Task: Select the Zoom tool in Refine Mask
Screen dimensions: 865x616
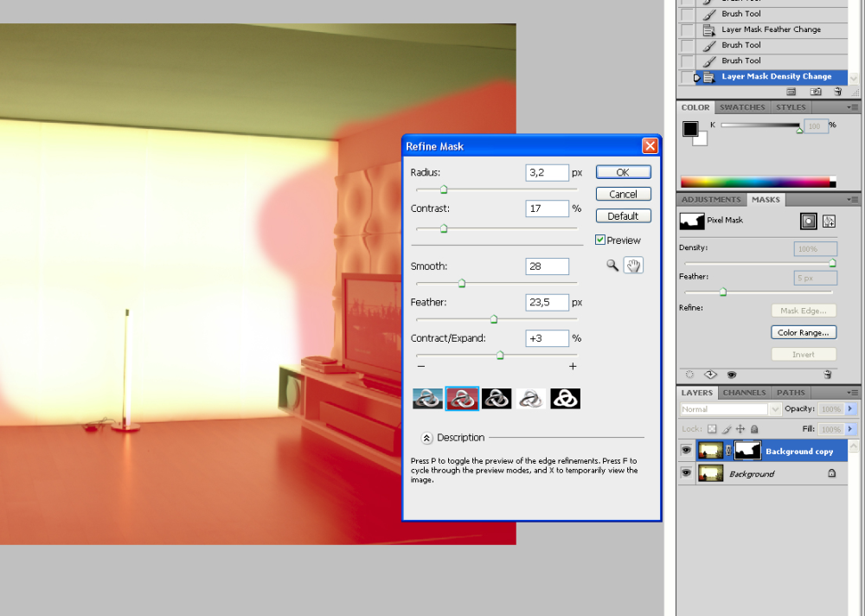Action: click(x=612, y=266)
